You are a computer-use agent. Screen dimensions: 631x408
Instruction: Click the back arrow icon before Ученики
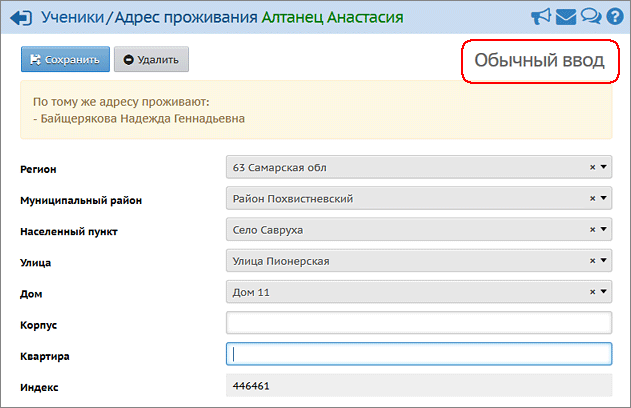point(20,17)
